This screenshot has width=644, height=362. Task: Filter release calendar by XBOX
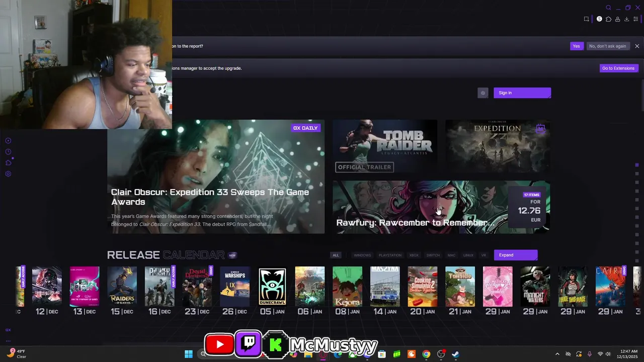[x=414, y=255]
